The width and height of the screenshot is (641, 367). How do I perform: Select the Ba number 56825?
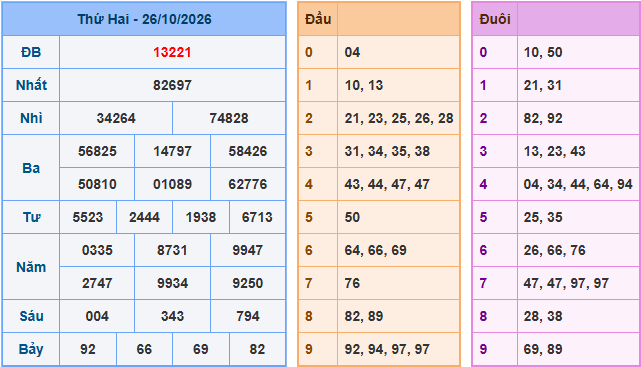point(97,151)
